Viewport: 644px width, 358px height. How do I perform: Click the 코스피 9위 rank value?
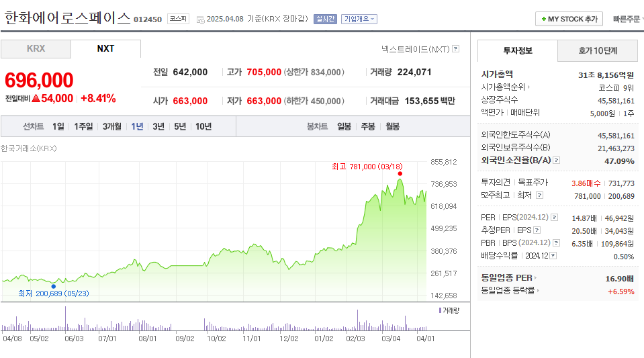pos(616,88)
